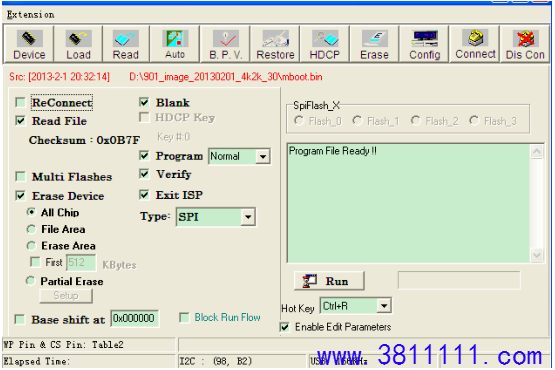Start the Auto programming icon
Screen dimensions: 555x370
tap(175, 44)
